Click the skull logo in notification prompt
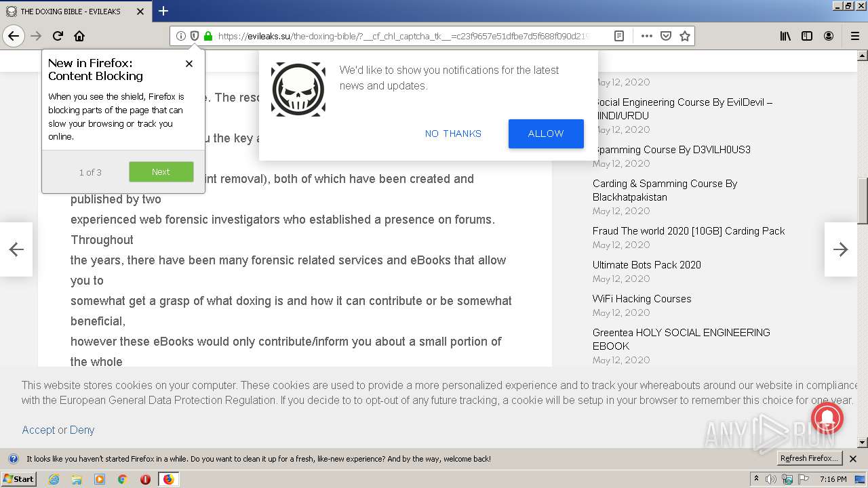 click(x=298, y=89)
